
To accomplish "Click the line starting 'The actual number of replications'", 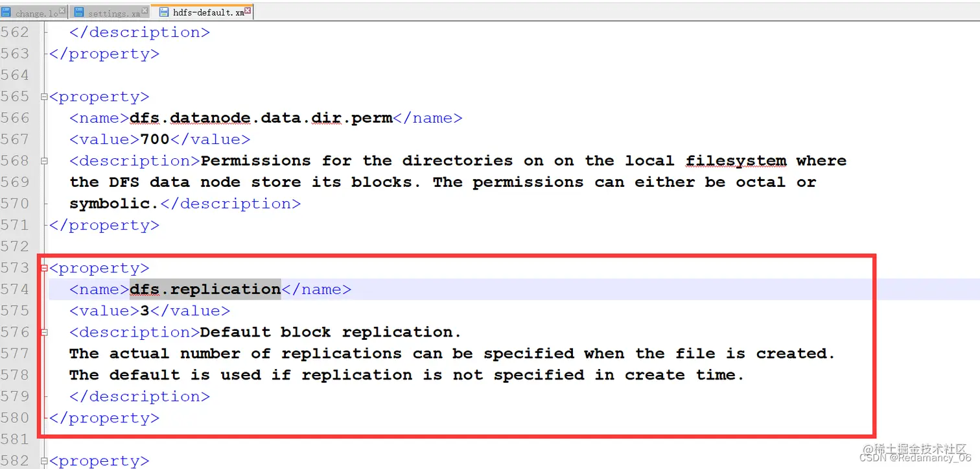I will tap(452, 354).
